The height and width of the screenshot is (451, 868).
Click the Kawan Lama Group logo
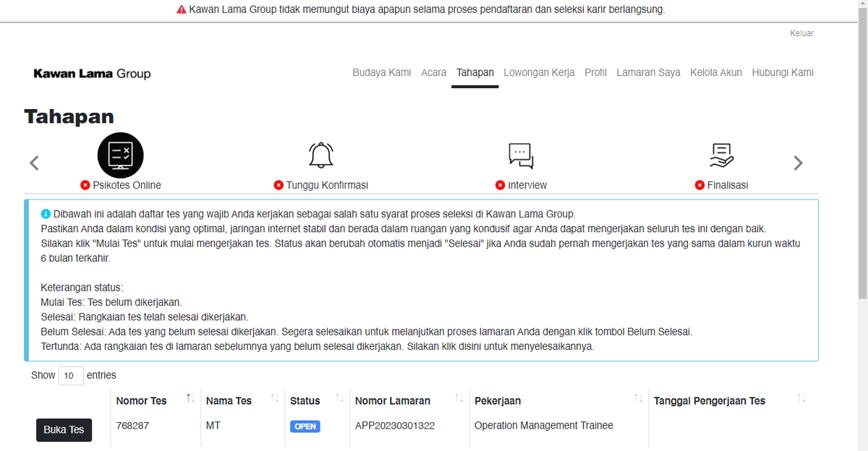tap(92, 74)
